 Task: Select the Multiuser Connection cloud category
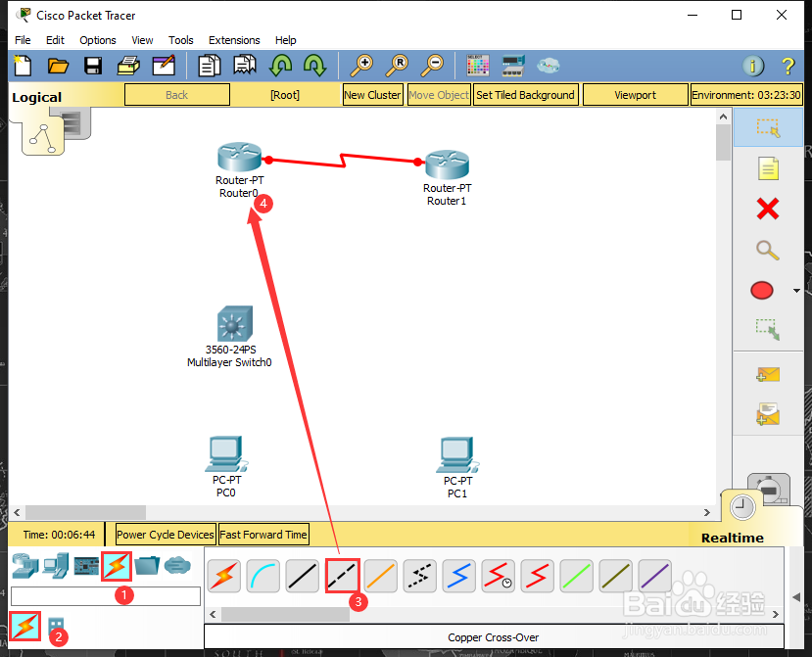[x=177, y=565]
